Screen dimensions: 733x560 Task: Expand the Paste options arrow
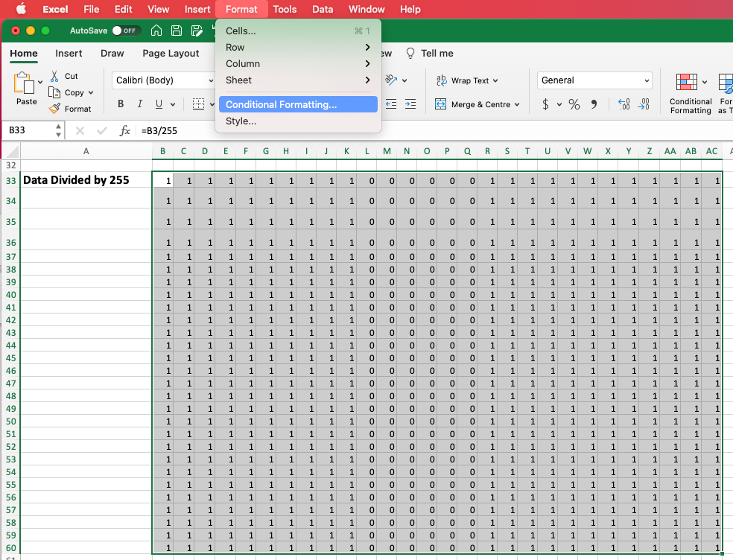[40, 82]
